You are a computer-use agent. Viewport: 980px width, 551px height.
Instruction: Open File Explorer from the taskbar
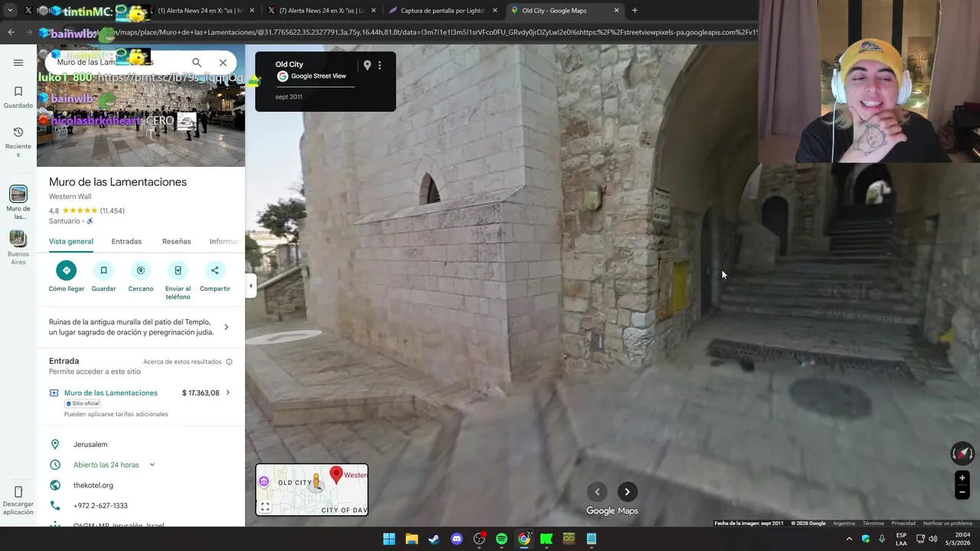point(411,539)
